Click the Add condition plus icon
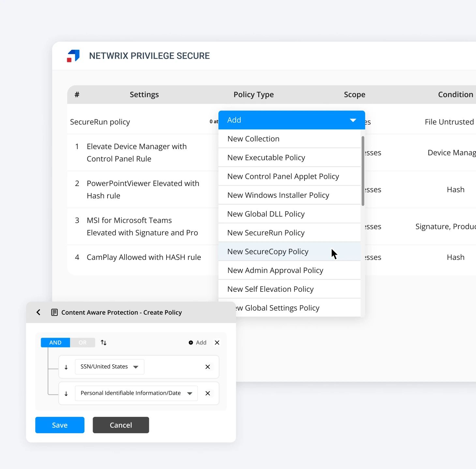Image resolution: width=476 pixels, height=469 pixels. point(191,343)
